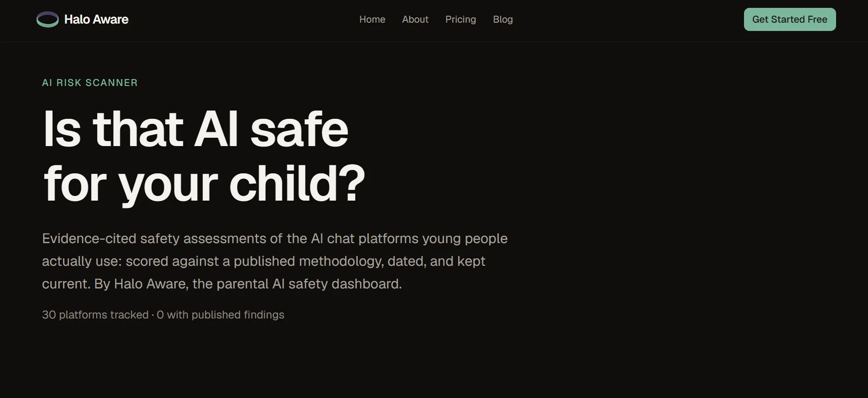Viewport: 868px width, 398px height.
Task: Select the AI RISK SCANNER label
Action: coord(90,83)
